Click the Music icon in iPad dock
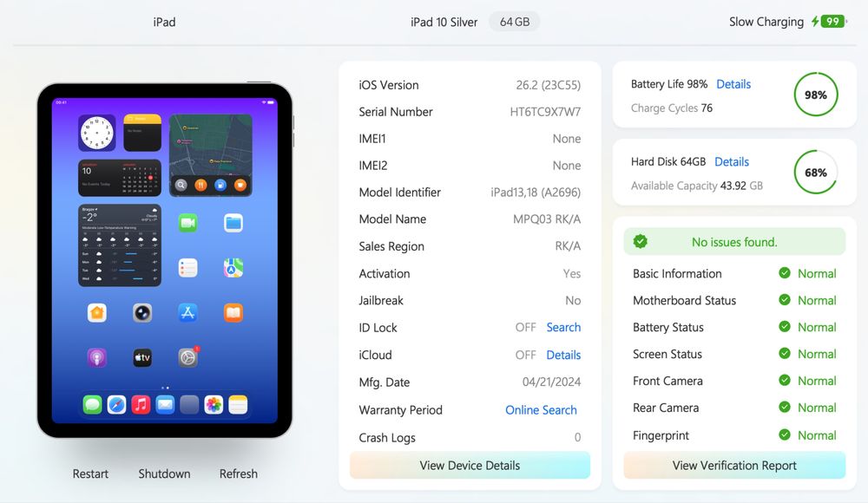Viewport: 868px width, 503px height. click(141, 405)
